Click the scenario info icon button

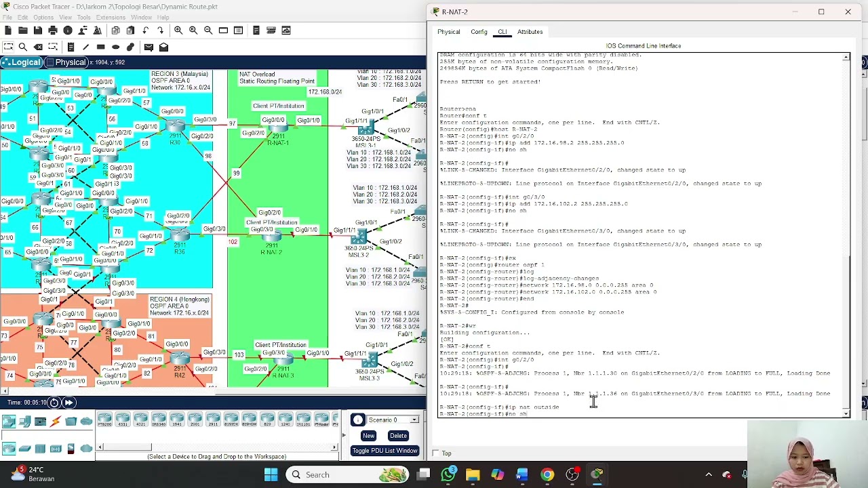(x=358, y=420)
